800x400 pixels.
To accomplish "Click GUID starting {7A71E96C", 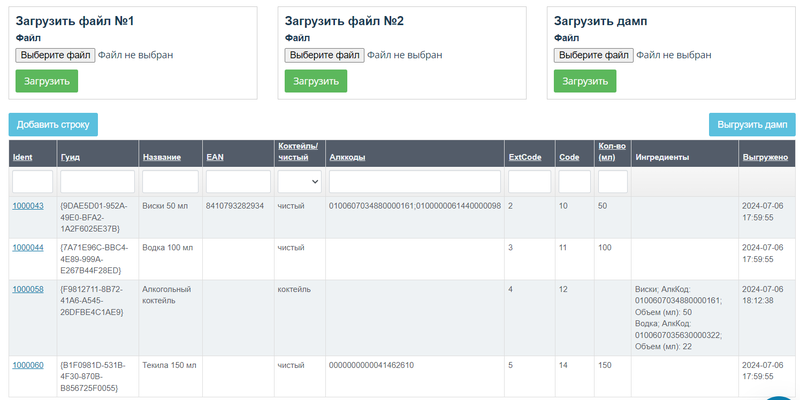I will point(94,259).
